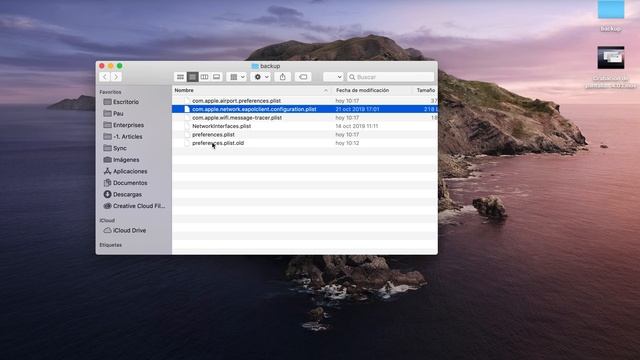The width and height of the screenshot is (640, 360).
Task: Switch to column view
Action: click(x=204, y=77)
